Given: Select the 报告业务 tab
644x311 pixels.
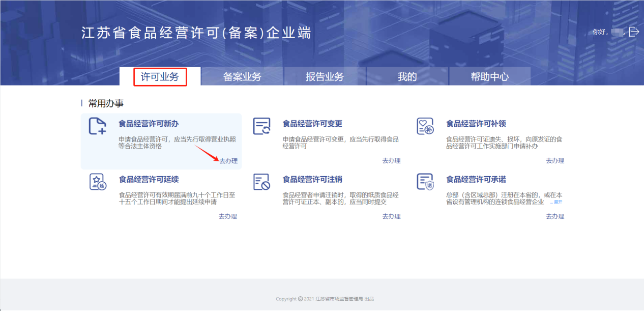Looking at the screenshot, I should pos(325,77).
